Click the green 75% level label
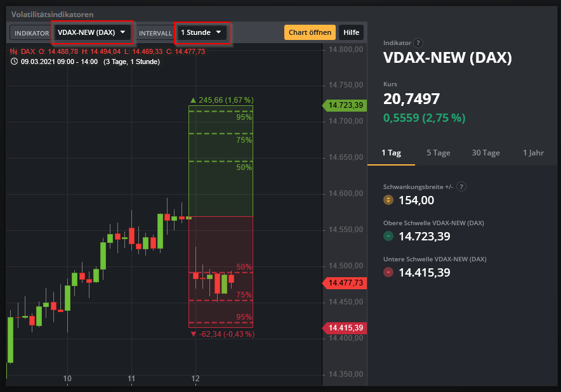This screenshot has height=392, width=561. point(244,140)
